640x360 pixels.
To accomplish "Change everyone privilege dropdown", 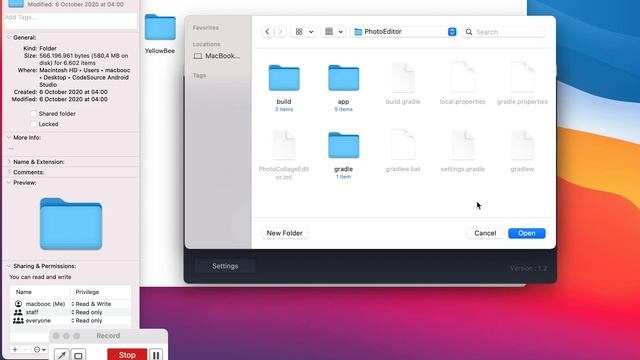I will click(x=87, y=320).
